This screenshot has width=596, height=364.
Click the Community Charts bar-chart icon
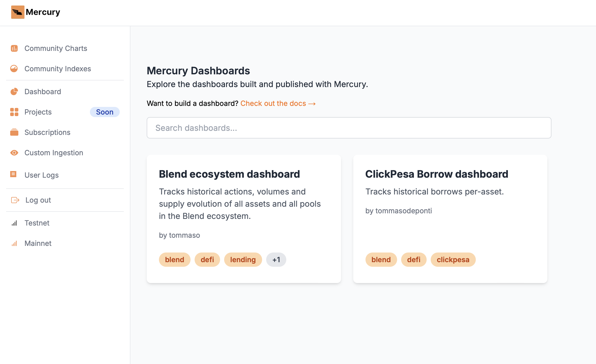14,48
